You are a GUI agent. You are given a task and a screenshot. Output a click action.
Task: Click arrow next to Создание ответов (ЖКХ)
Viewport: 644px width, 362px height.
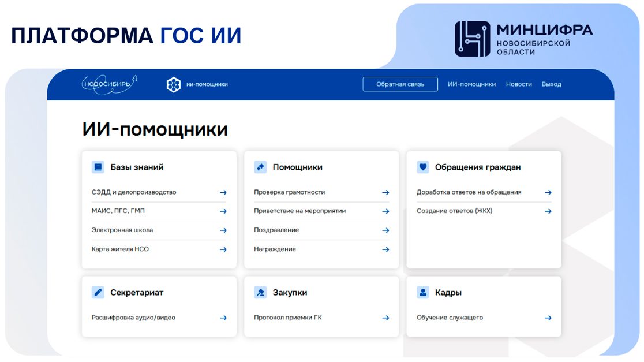pos(548,211)
